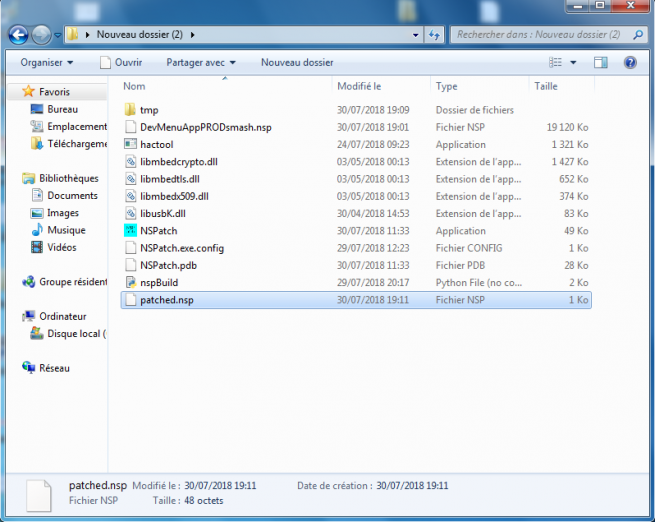Sort by the Type column header
Image resolution: width=655 pixels, height=522 pixels.
(447, 86)
